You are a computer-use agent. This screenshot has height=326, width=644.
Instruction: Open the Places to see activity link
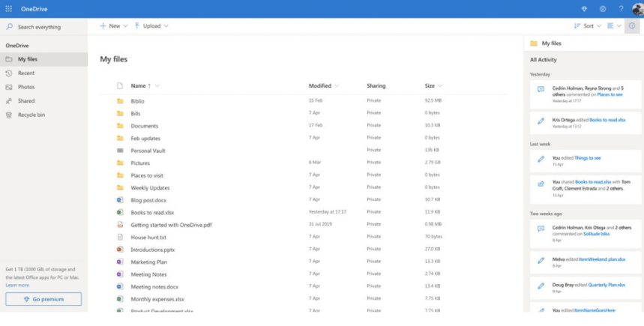[610, 94]
